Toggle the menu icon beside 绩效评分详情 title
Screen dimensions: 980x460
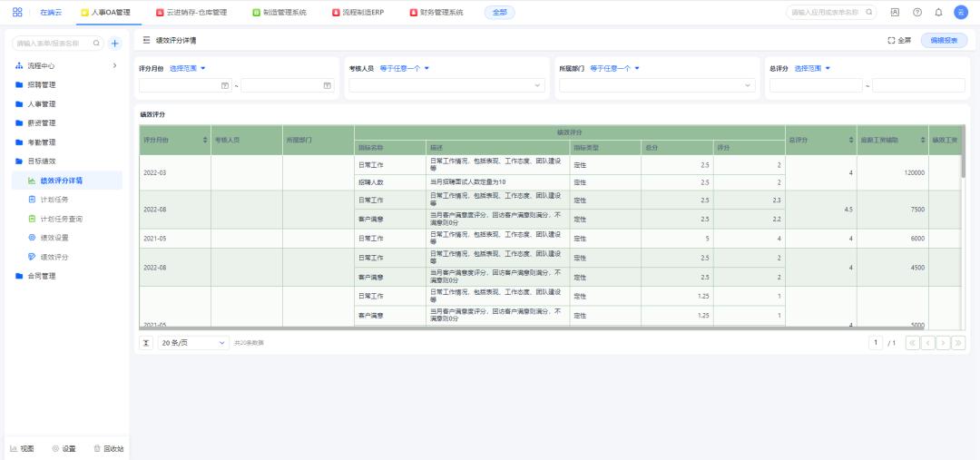146,40
